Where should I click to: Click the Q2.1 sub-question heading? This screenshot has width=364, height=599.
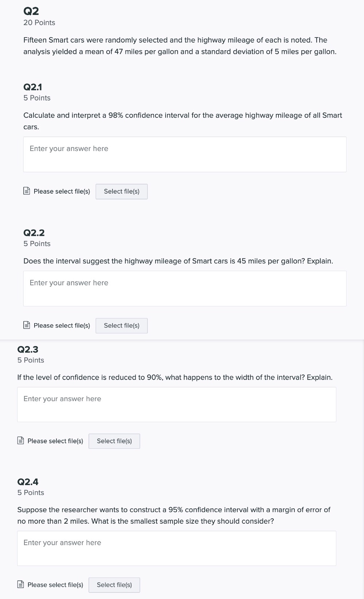(x=33, y=87)
